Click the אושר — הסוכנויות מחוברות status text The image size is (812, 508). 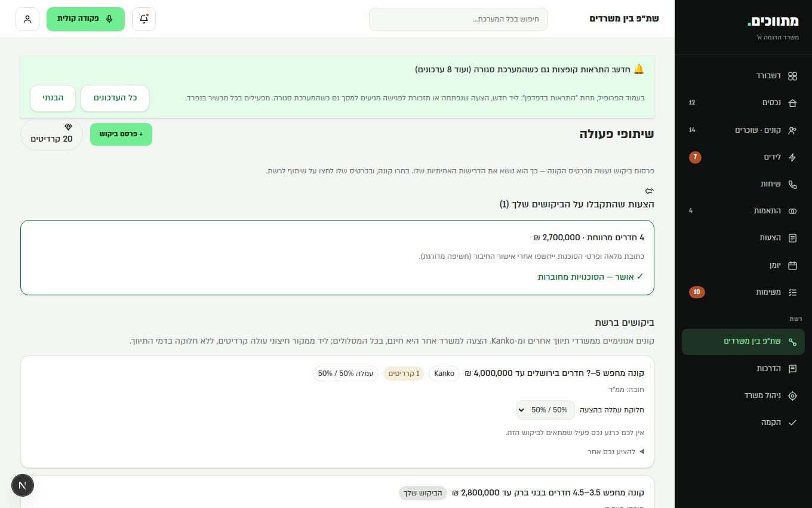590,277
